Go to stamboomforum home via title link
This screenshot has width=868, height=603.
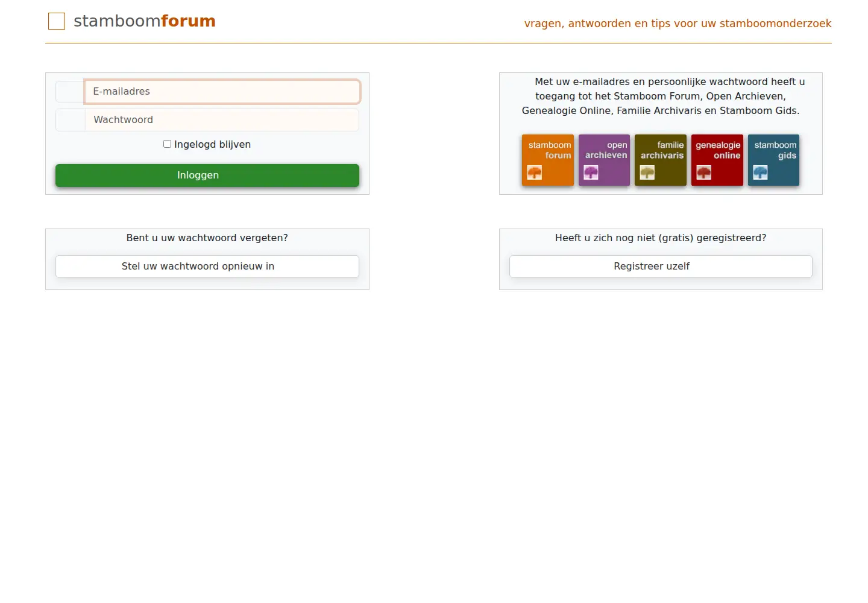pyautogui.click(x=145, y=21)
